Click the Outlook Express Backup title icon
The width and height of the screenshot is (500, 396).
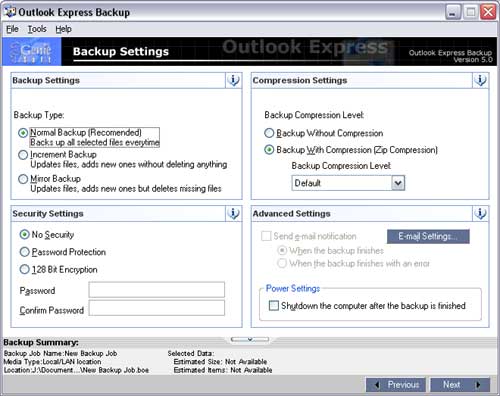10,12
